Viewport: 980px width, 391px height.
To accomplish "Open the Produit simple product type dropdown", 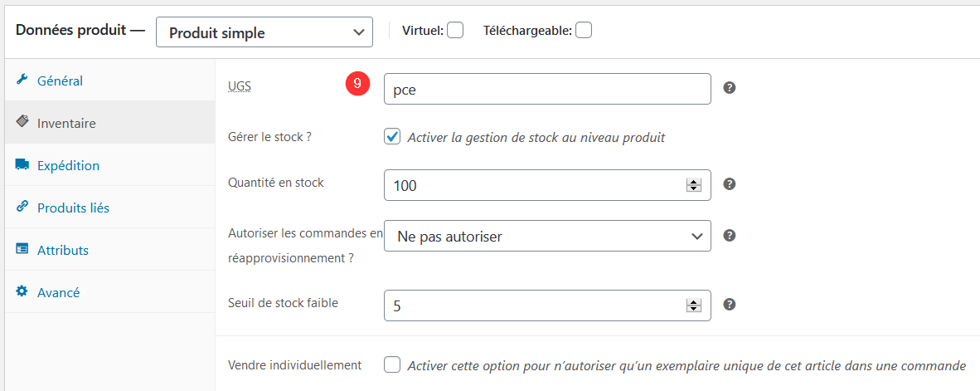I will [x=264, y=32].
